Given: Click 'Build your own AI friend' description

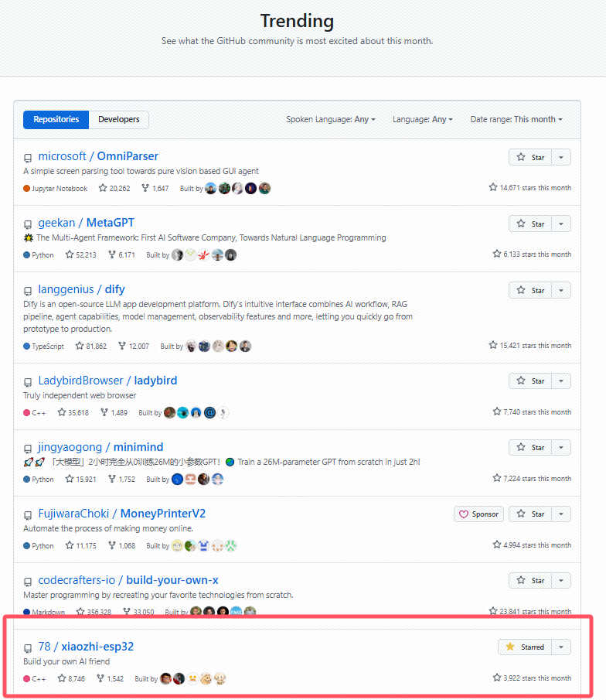Looking at the screenshot, I should [x=66, y=661].
